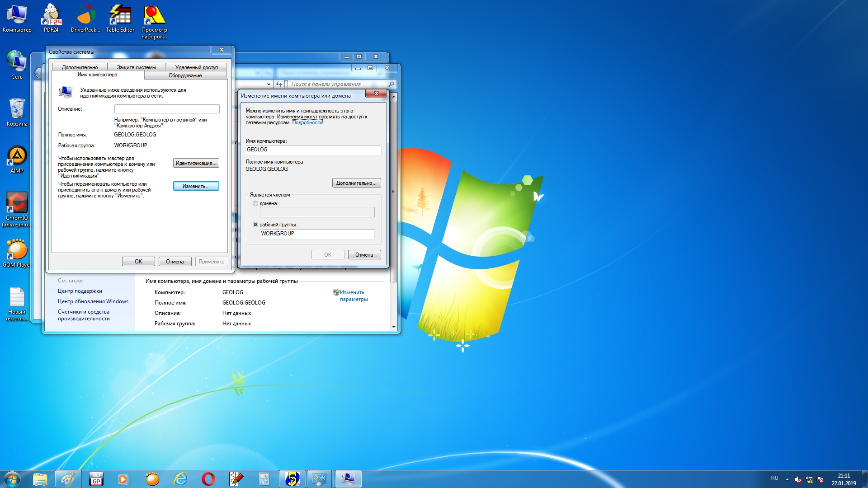Refresh the Control Panel address bar
The width and height of the screenshot is (868, 488).
279,84
